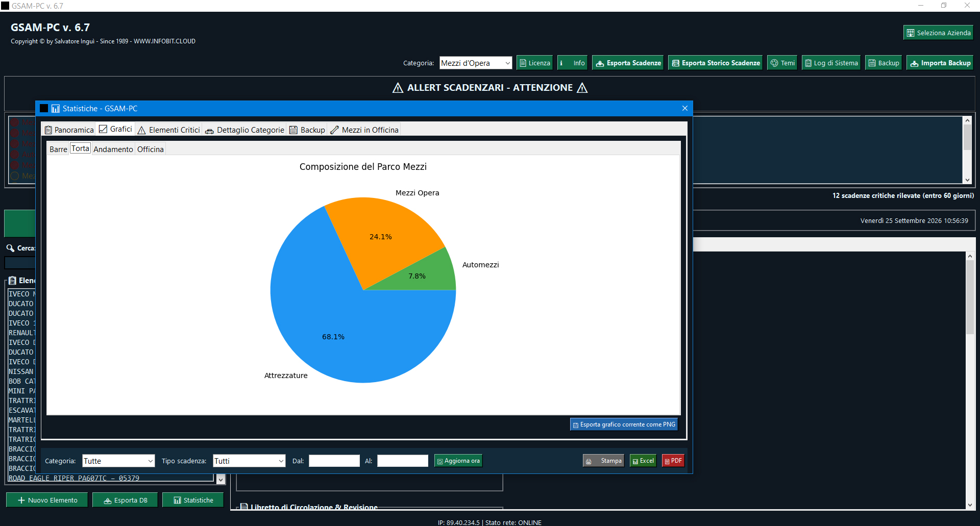Click the main panel's scrollbar up arrow
Viewport: 980px width, 526px height.
pos(970,256)
